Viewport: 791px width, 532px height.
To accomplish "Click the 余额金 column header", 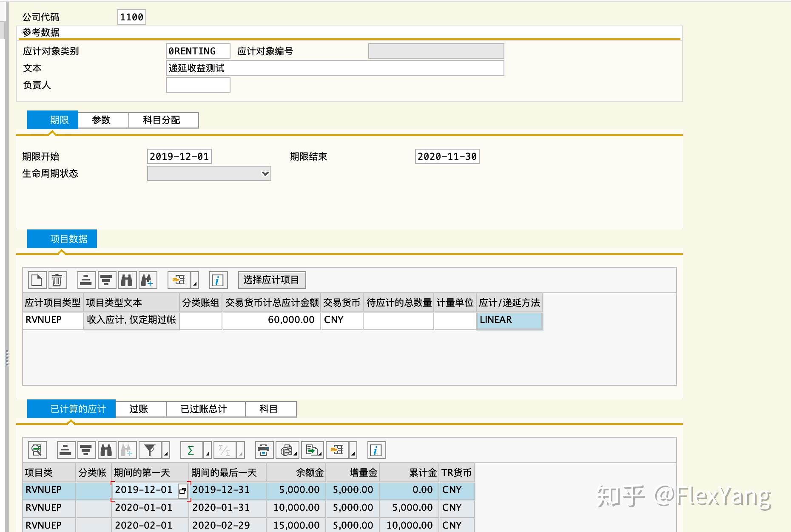I will (x=296, y=473).
